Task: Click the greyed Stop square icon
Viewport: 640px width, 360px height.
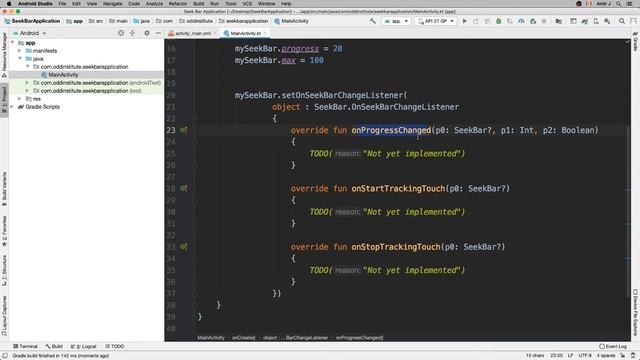Action: (544, 21)
